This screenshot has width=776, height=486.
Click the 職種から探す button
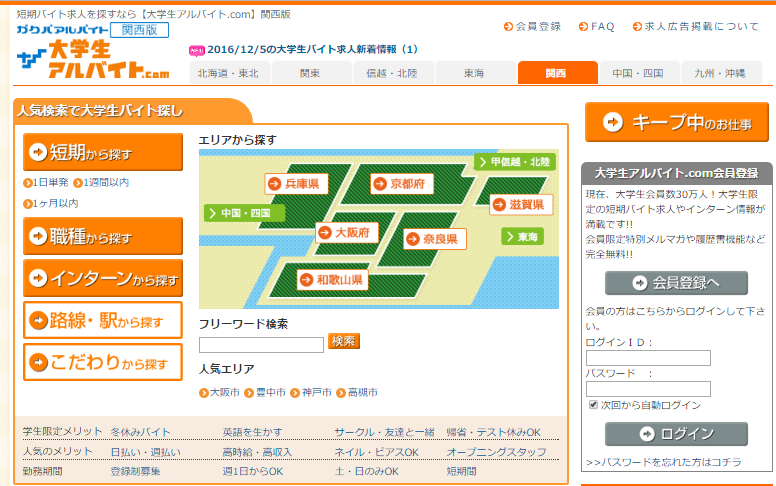click(103, 236)
